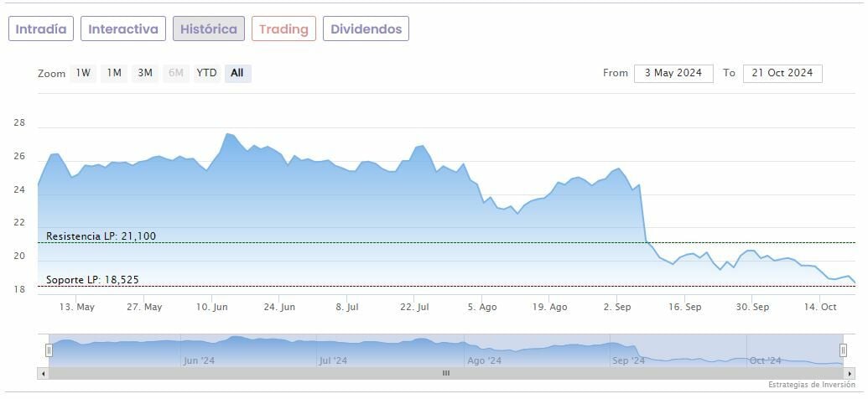Select the Histórica tab
Image resolution: width=868 pixels, height=399 pixels.
coord(209,29)
